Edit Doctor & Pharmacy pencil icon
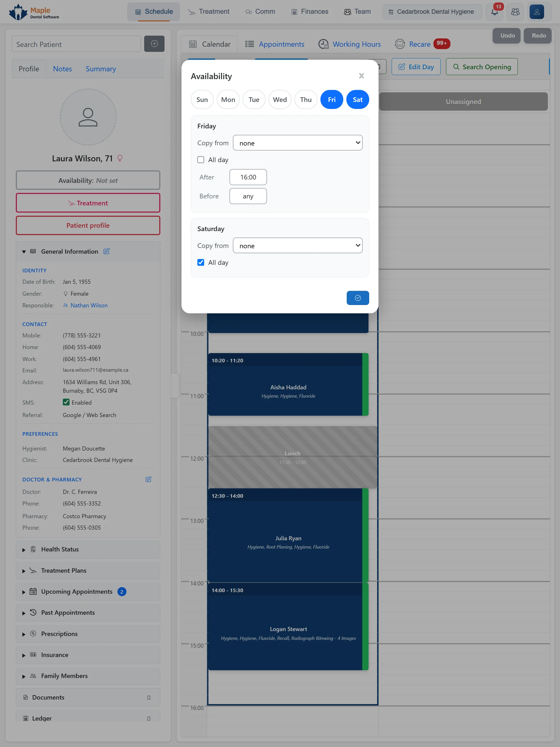The width and height of the screenshot is (560, 747). (148, 479)
